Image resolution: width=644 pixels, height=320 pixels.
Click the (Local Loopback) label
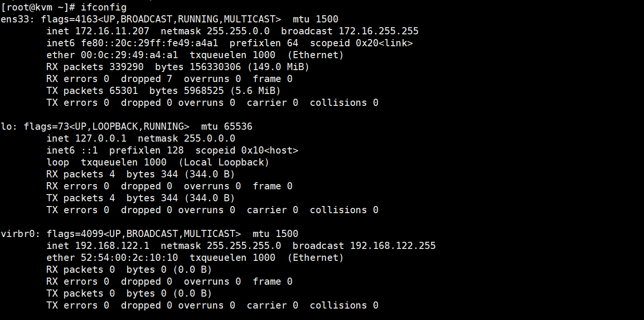(224, 162)
